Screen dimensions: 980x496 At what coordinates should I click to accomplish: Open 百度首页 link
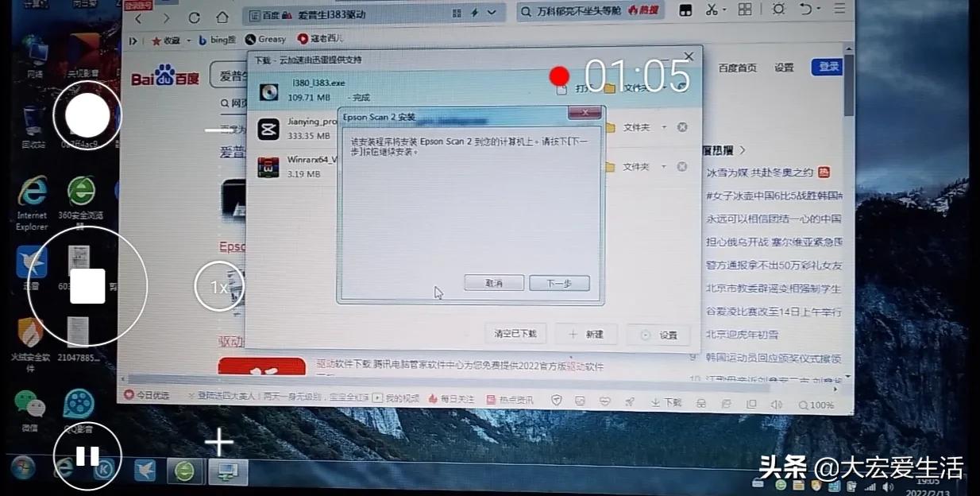pyautogui.click(x=738, y=68)
